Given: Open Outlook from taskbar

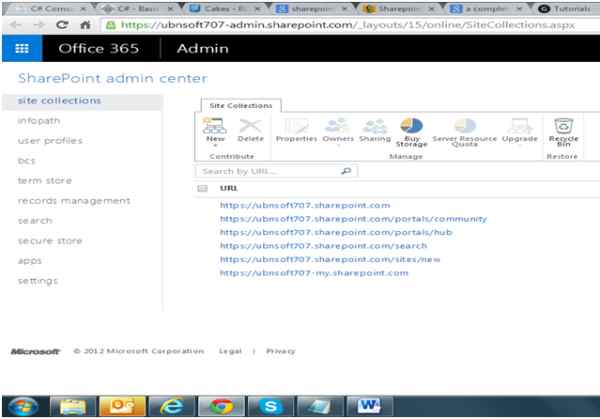Looking at the screenshot, I should 122,406.
